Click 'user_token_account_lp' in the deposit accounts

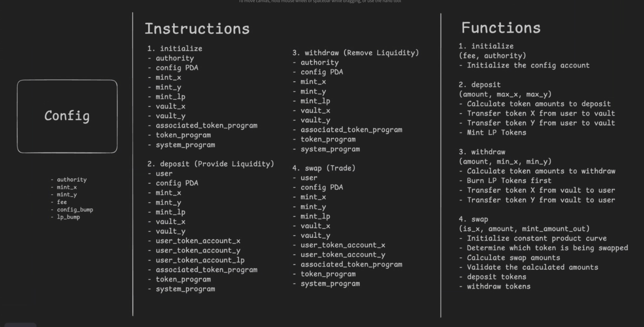point(200,260)
